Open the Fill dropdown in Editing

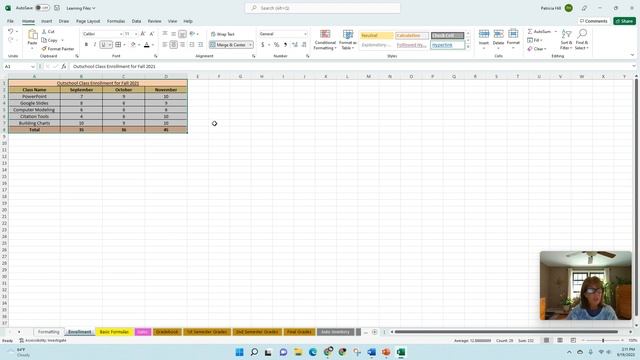[x=535, y=40]
